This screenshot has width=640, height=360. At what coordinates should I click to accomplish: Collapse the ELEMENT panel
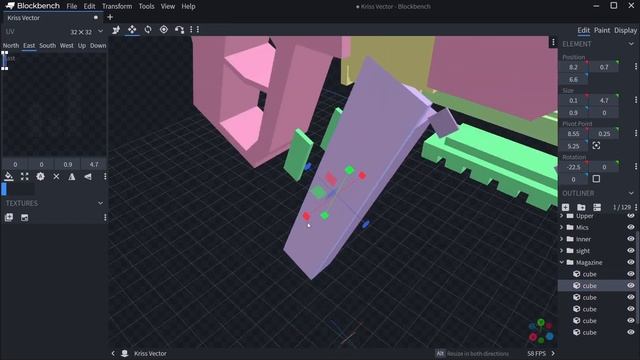point(631,44)
